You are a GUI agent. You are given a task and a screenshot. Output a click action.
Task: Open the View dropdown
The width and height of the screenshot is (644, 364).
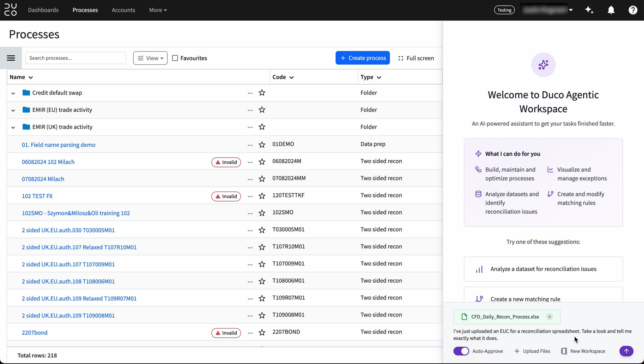click(150, 58)
